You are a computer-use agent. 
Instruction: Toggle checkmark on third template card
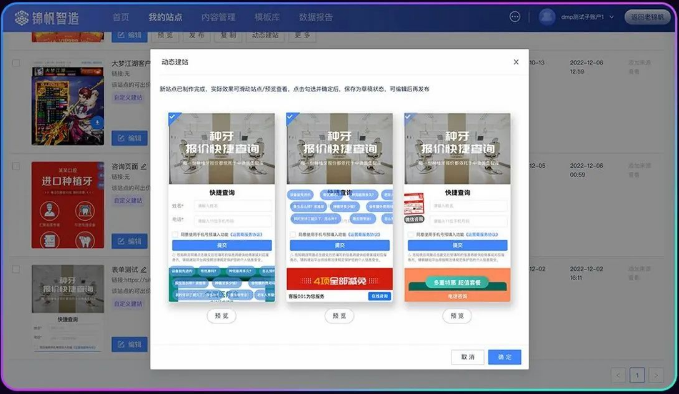pyautogui.click(x=408, y=117)
